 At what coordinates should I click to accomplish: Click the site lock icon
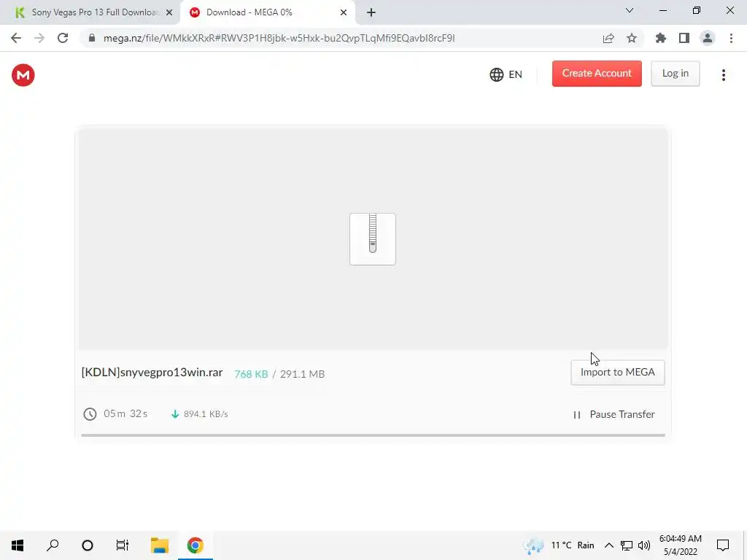click(92, 38)
